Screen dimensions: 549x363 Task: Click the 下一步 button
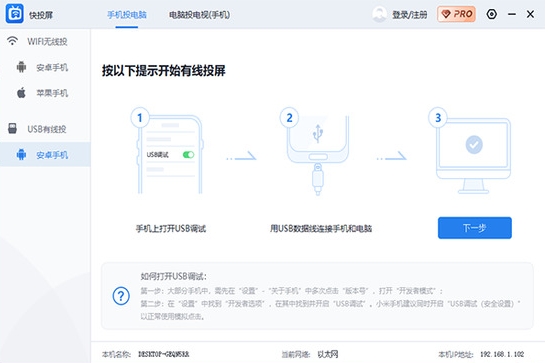[474, 228]
